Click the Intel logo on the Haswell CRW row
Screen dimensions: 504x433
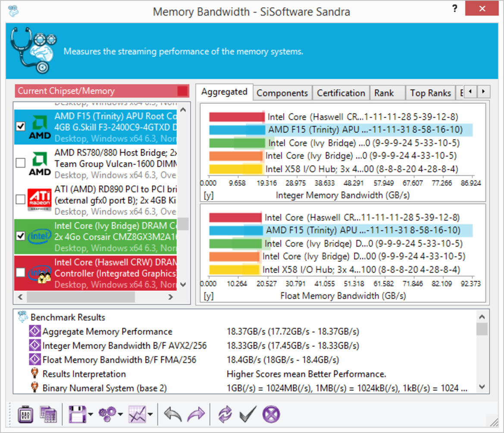coord(40,274)
